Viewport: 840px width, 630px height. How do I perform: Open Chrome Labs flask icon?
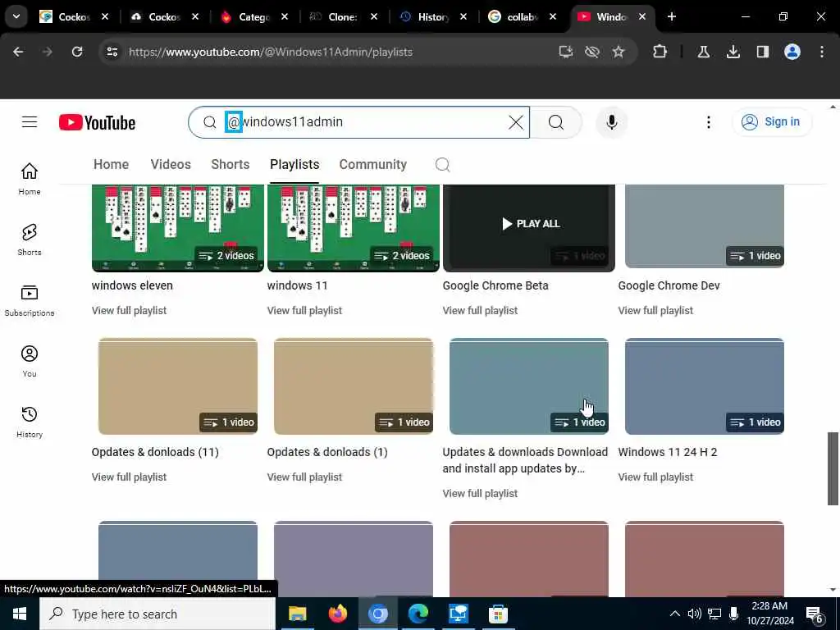point(703,52)
